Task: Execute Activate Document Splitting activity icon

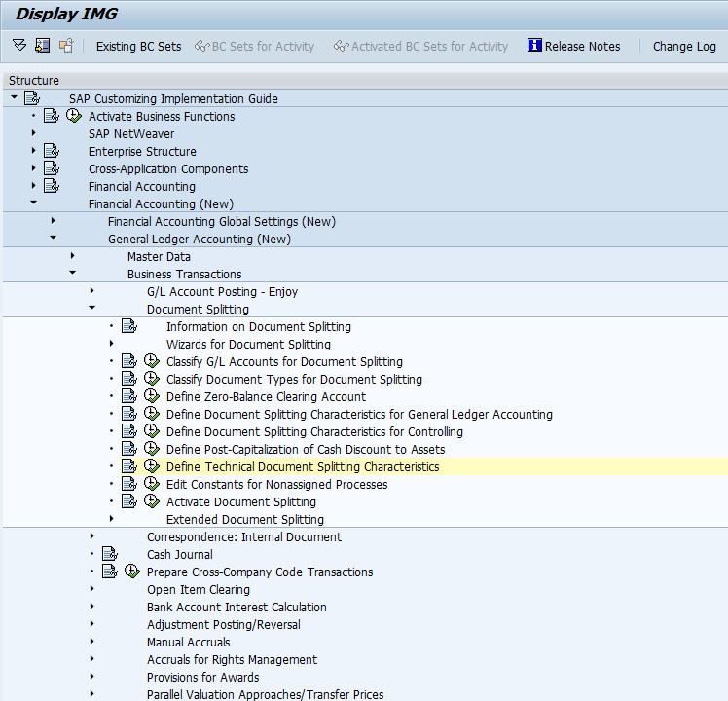Action: tap(152, 501)
